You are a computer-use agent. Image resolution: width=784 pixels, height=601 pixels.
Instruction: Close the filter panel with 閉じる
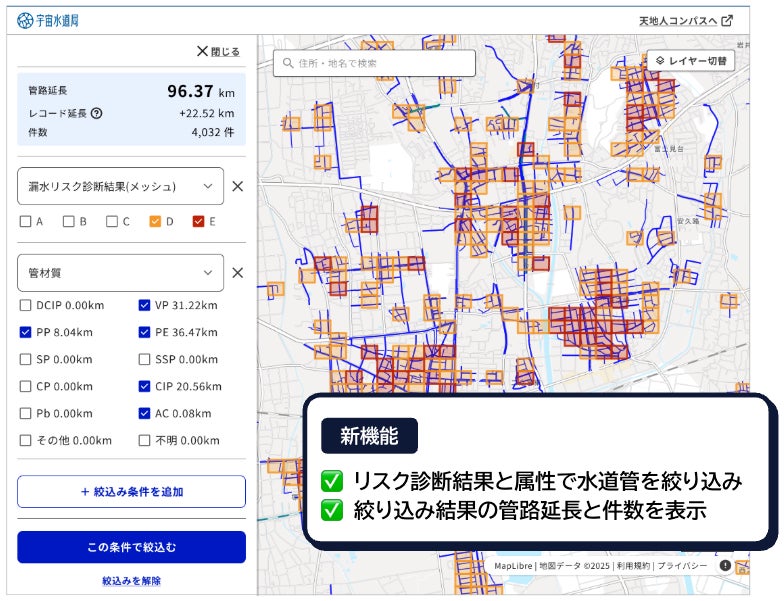pyautogui.click(x=218, y=51)
